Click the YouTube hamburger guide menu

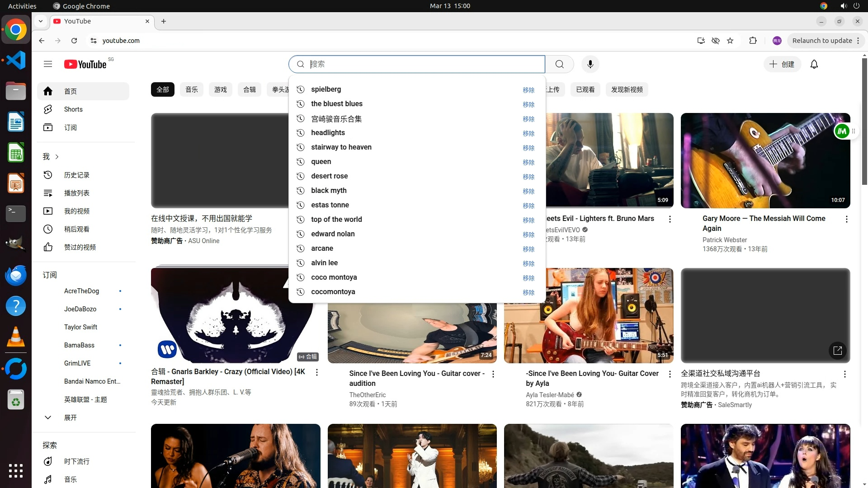click(48, 64)
